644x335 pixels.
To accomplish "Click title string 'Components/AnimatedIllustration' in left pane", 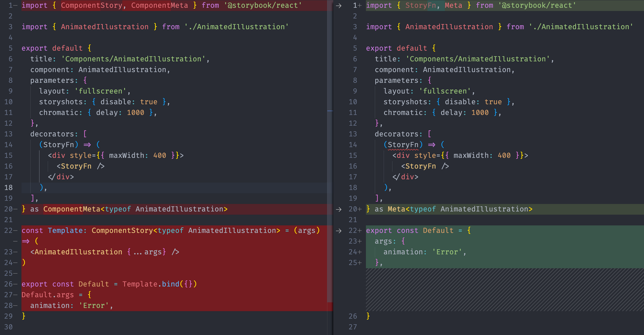I will click(x=133, y=59).
